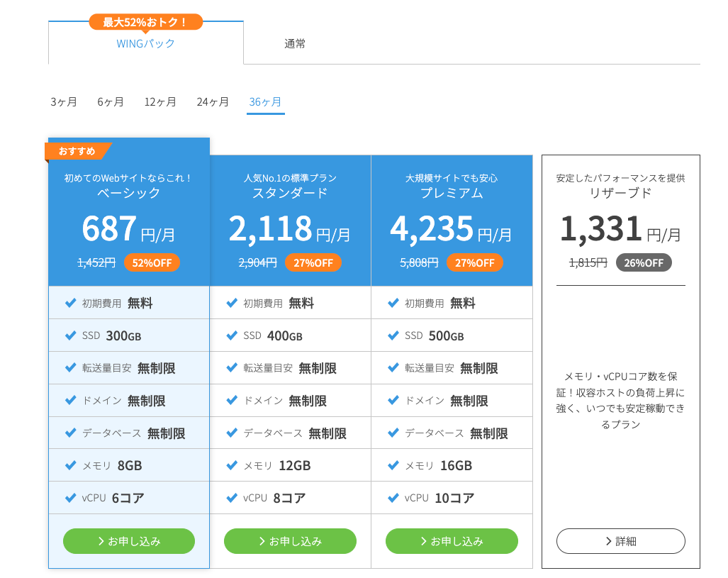Screen dimensions: 728x578
Task: Click the checkmark beside vCPU 6コア
Action: pos(71,498)
